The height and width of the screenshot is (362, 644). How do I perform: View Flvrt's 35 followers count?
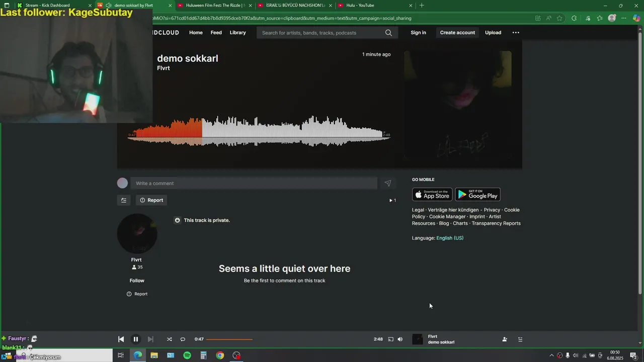tap(137, 267)
